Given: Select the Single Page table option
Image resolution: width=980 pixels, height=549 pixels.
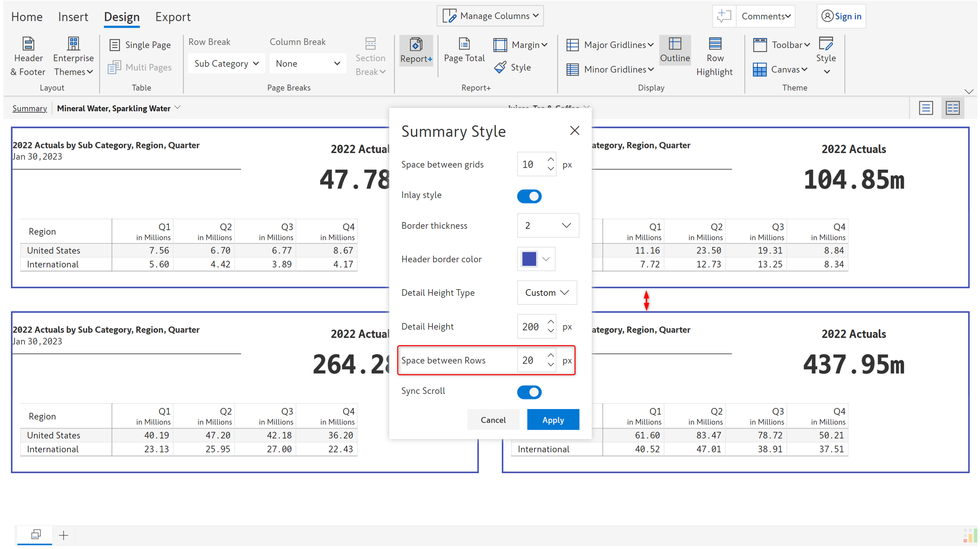Looking at the screenshot, I should [140, 45].
